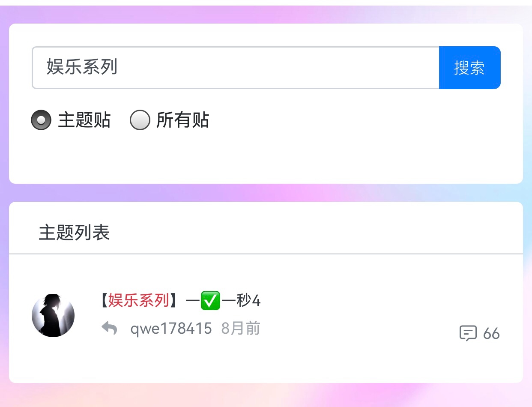Viewport: 532px width, 407px height.
Task: Click the red 娱乐系列 highlighted keyword
Action: (138, 301)
